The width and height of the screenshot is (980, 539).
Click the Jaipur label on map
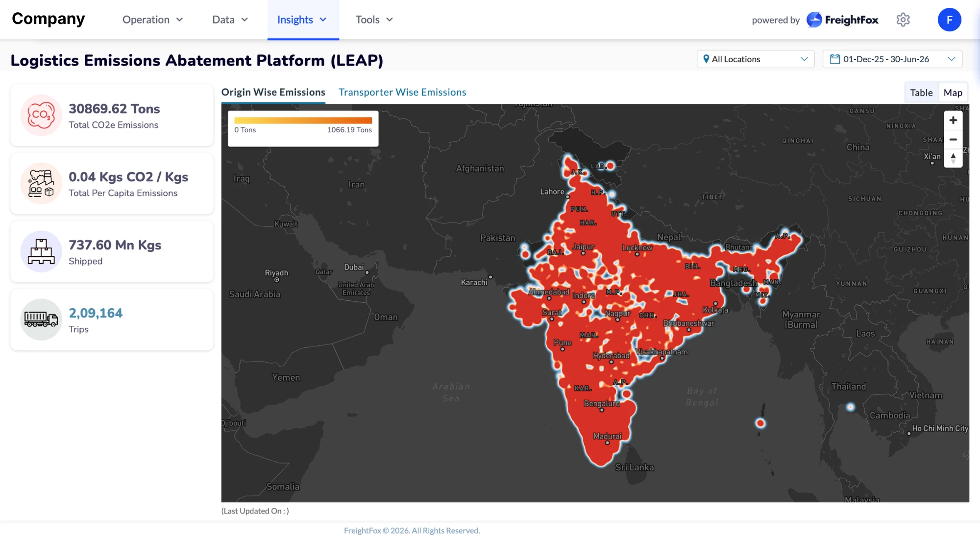583,246
